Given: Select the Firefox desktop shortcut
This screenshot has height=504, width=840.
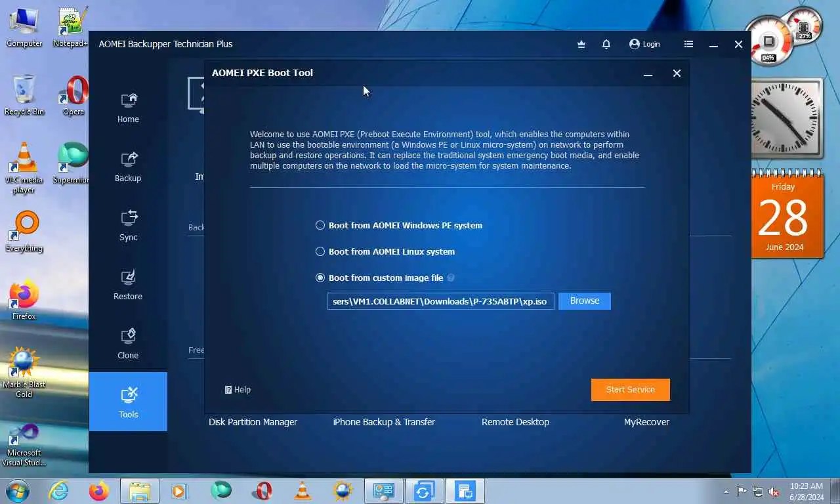Looking at the screenshot, I should pyautogui.click(x=24, y=301).
